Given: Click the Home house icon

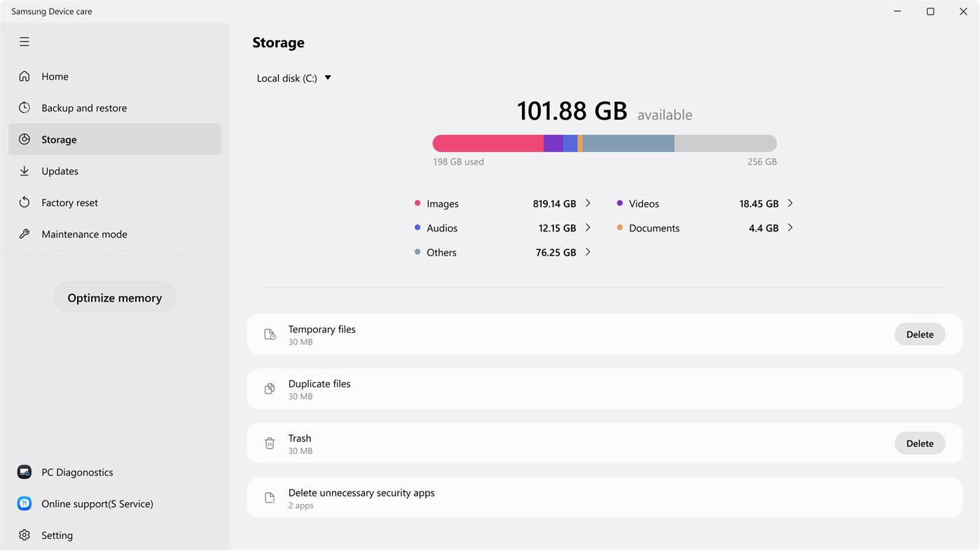Looking at the screenshot, I should tap(25, 76).
